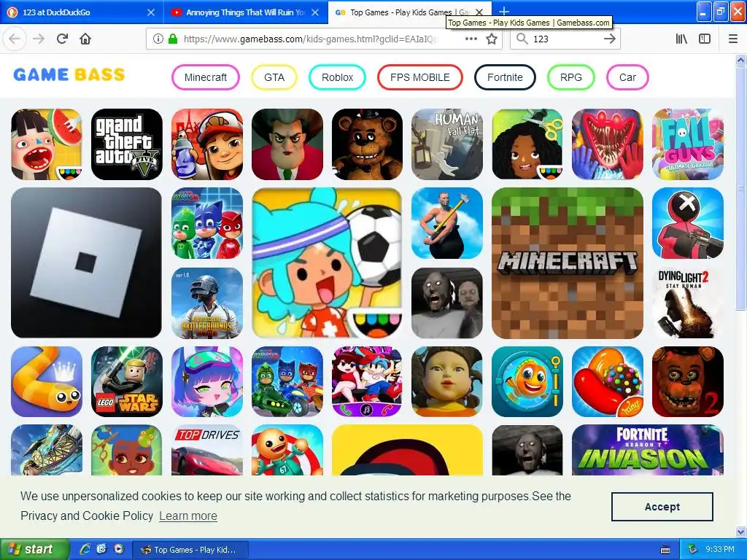Open the Squid Game guard shooter icon

(688, 223)
